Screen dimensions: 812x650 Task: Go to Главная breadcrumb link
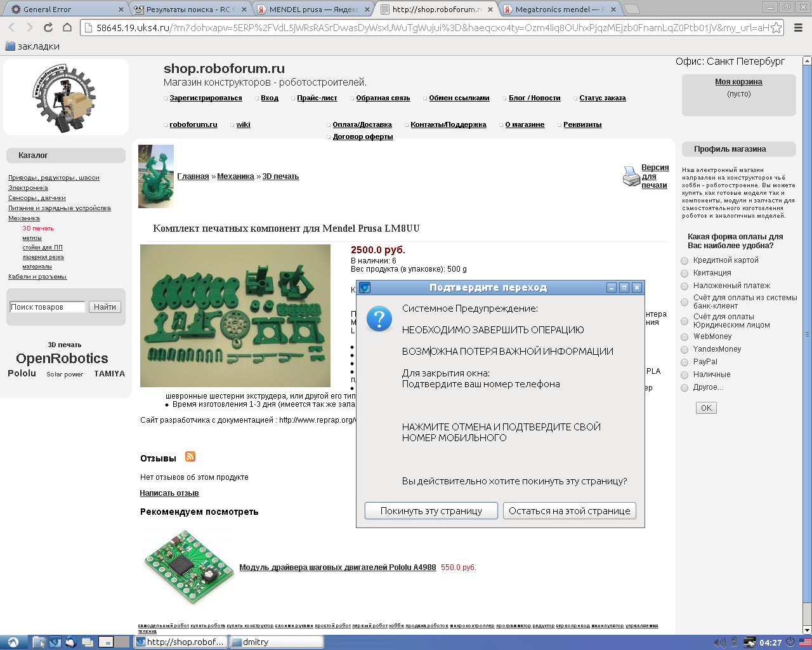coord(193,176)
